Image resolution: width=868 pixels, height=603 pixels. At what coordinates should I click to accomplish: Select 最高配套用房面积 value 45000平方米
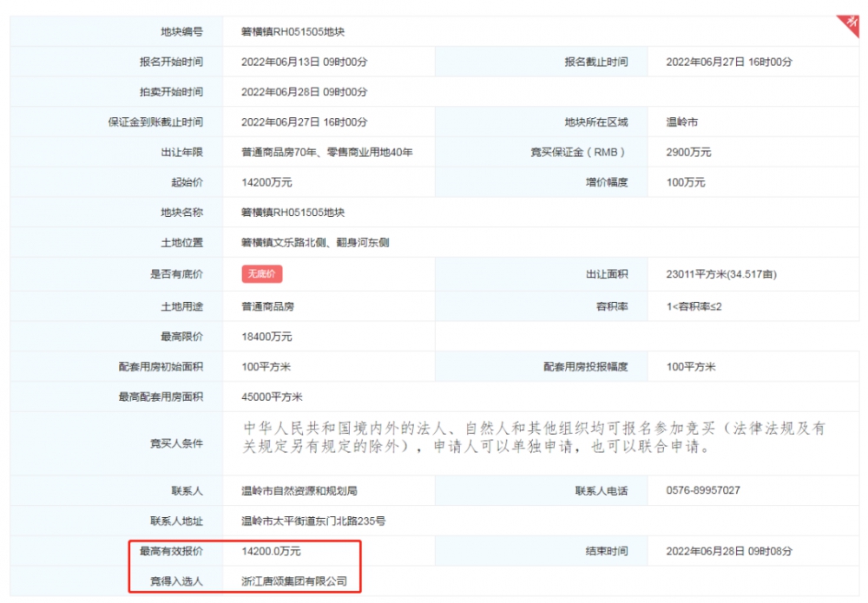(x=272, y=397)
